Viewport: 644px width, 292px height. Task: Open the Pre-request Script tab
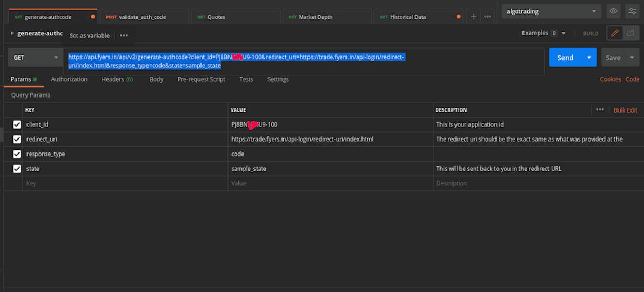(202, 79)
